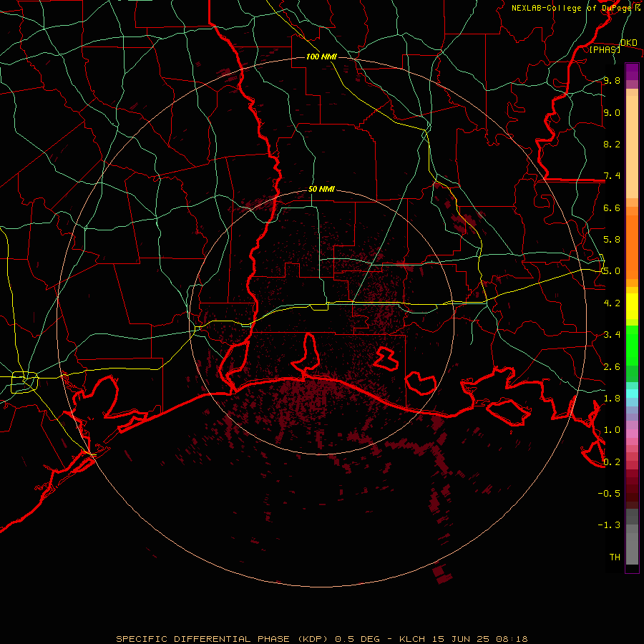Viewport: 644px width, 644px height.
Task: Click the DKD product code label
Action: 628,43
